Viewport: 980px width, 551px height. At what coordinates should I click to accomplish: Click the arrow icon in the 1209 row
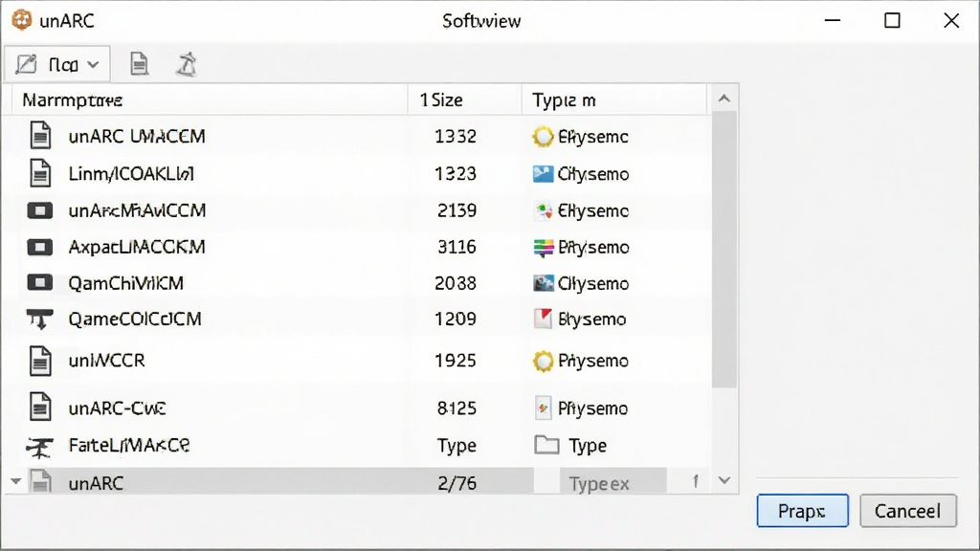point(40,320)
